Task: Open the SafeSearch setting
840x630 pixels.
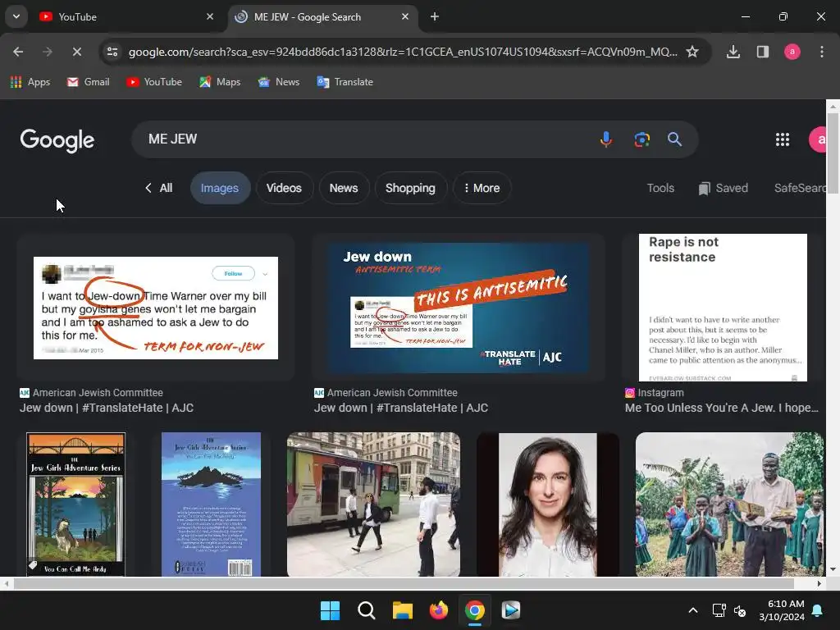Action: (800, 188)
